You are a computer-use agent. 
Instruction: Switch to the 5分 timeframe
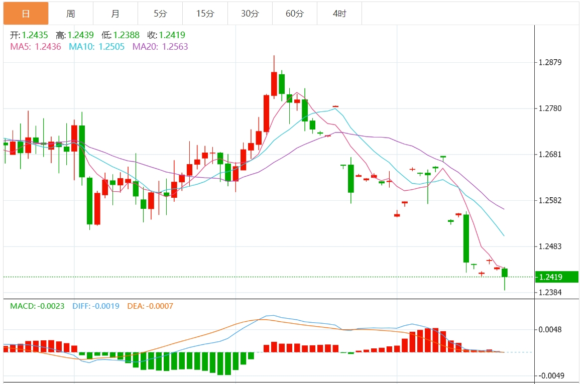coord(160,14)
